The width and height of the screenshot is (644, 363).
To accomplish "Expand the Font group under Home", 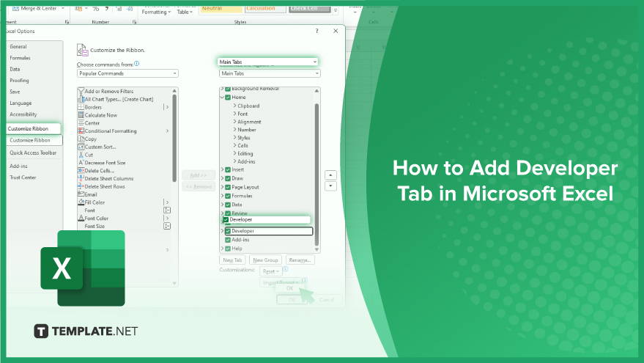I will 235,114.
